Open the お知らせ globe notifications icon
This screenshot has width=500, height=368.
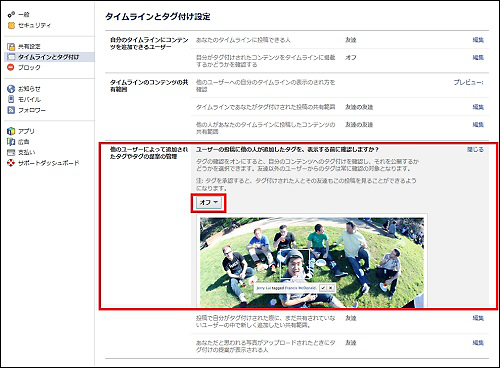pos(11,89)
